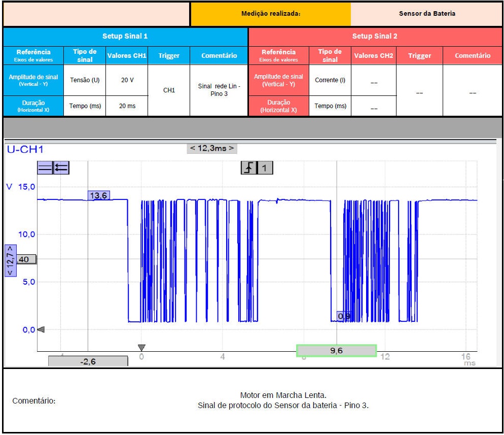Image resolution: width=504 pixels, height=435 pixels.
Task: Click the -2,6 time cursor box
Action: [88, 361]
